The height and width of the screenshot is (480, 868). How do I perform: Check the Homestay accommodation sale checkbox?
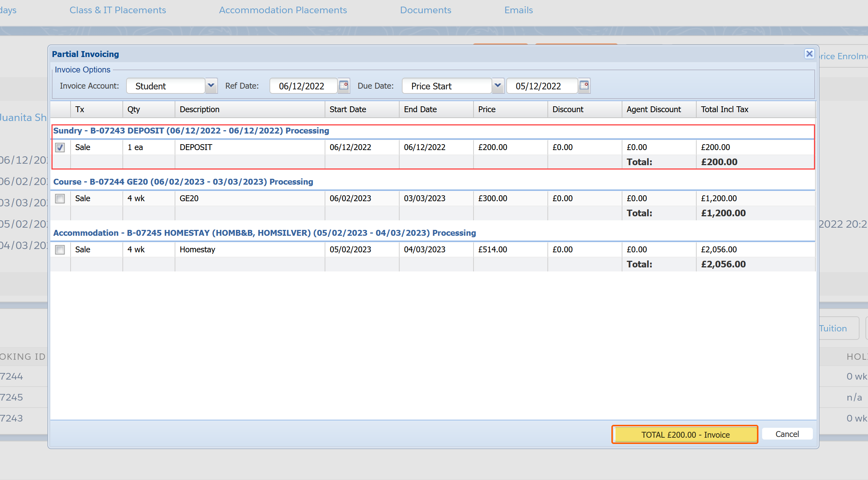60,250
